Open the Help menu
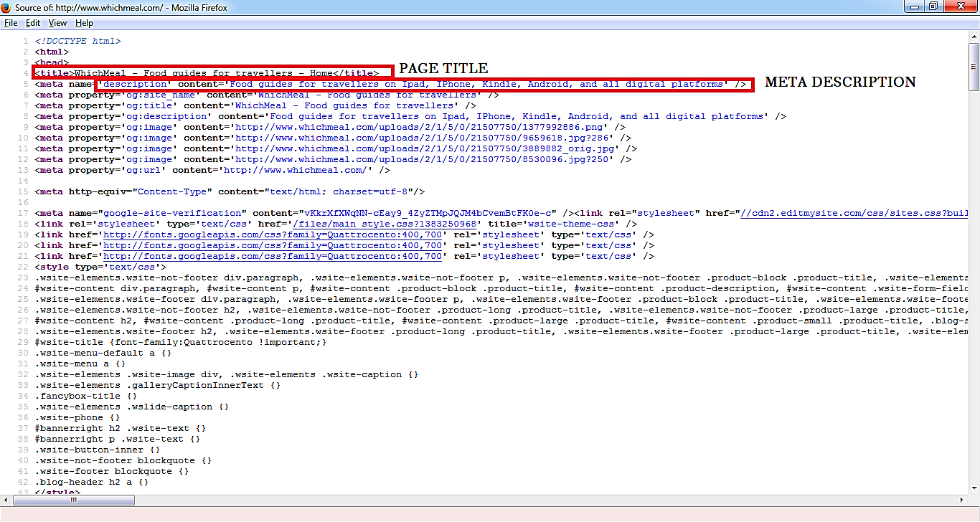The height and width of the screenshot is (522, 980). click(84, 23)
